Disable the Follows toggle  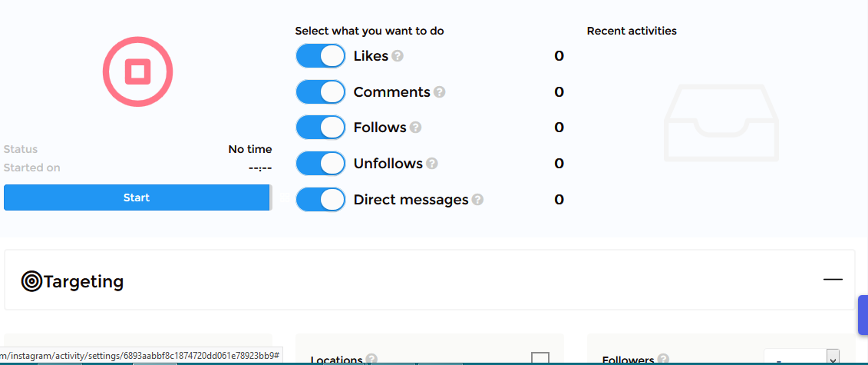[x=321, y=128]
